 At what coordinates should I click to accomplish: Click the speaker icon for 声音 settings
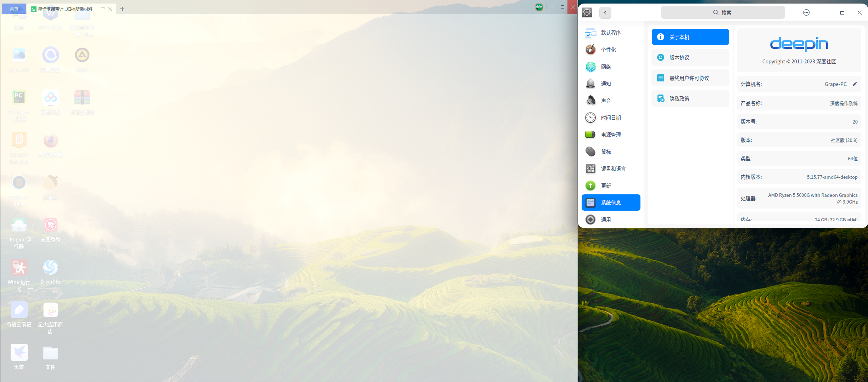coord(590,101)
